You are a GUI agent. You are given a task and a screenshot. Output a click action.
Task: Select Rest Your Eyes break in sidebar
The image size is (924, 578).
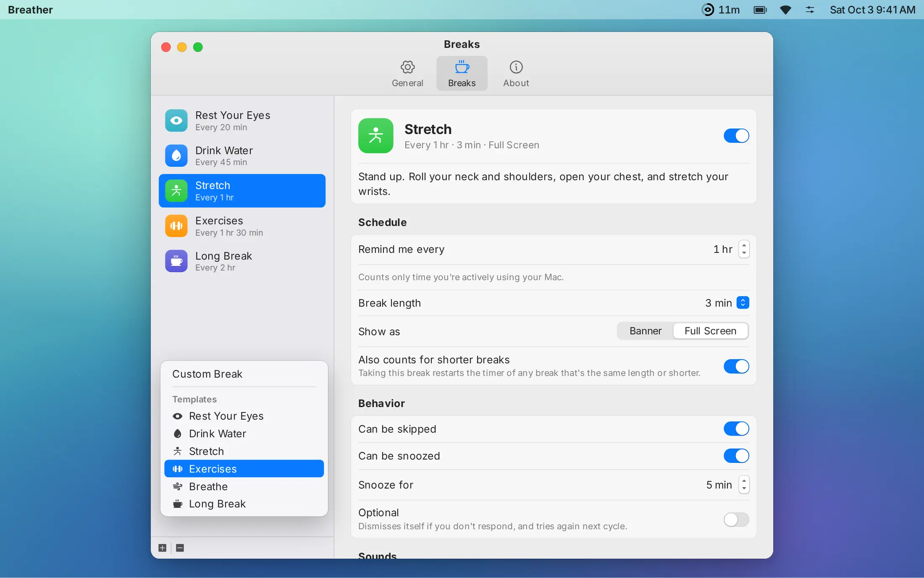click(242, 121)
